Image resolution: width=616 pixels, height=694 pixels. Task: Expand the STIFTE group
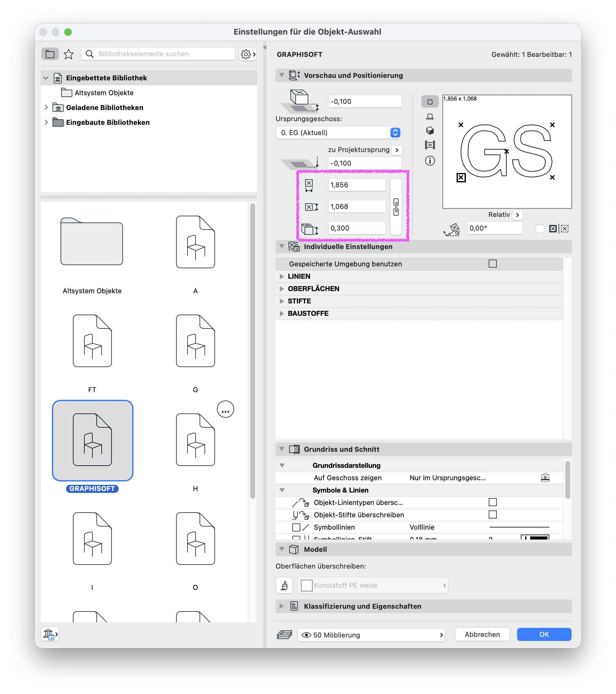coord(282,301)
